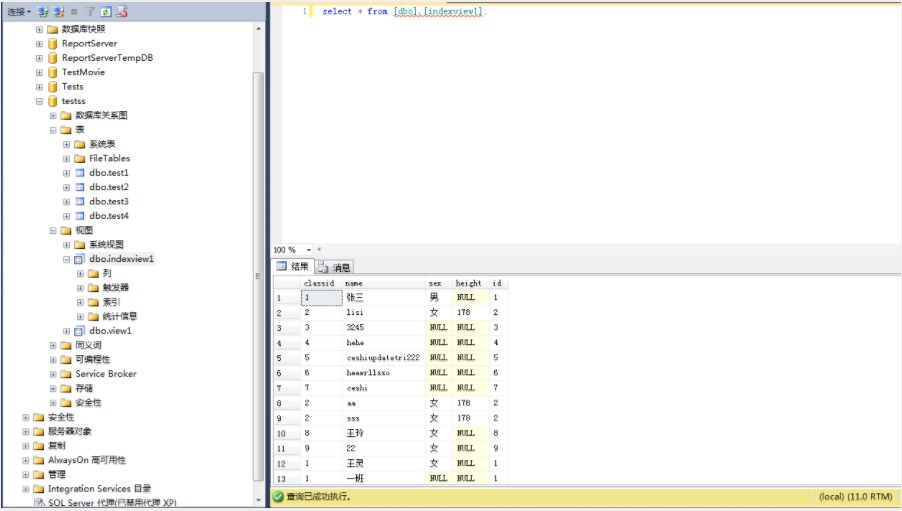902x511 pixels.
Task: Switch to the 结果 tab
Action: pos(293,266)
